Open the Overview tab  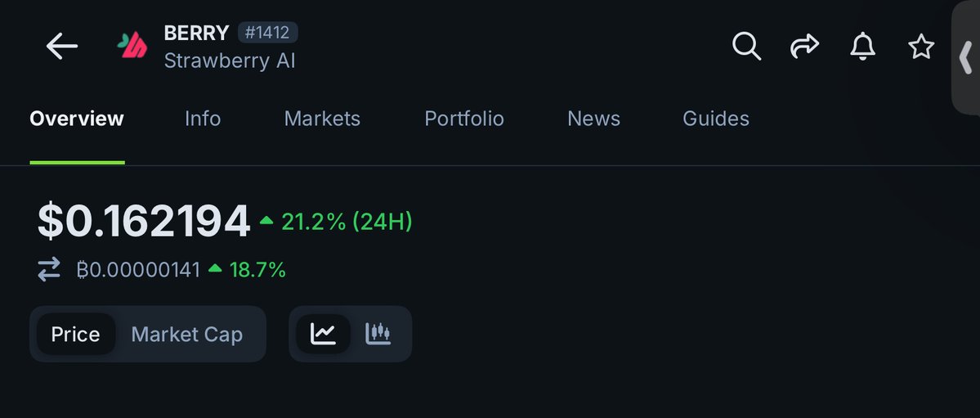pos(77,119)
